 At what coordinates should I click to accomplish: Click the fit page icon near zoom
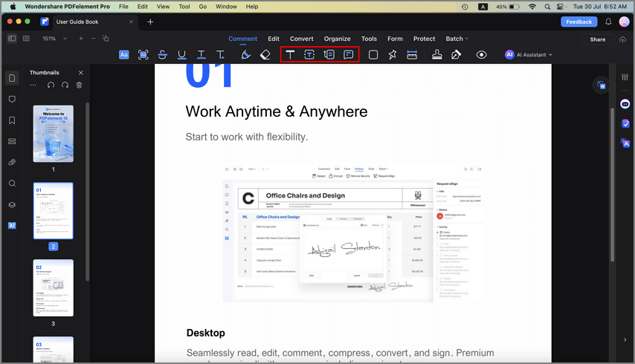coord(106,39)
